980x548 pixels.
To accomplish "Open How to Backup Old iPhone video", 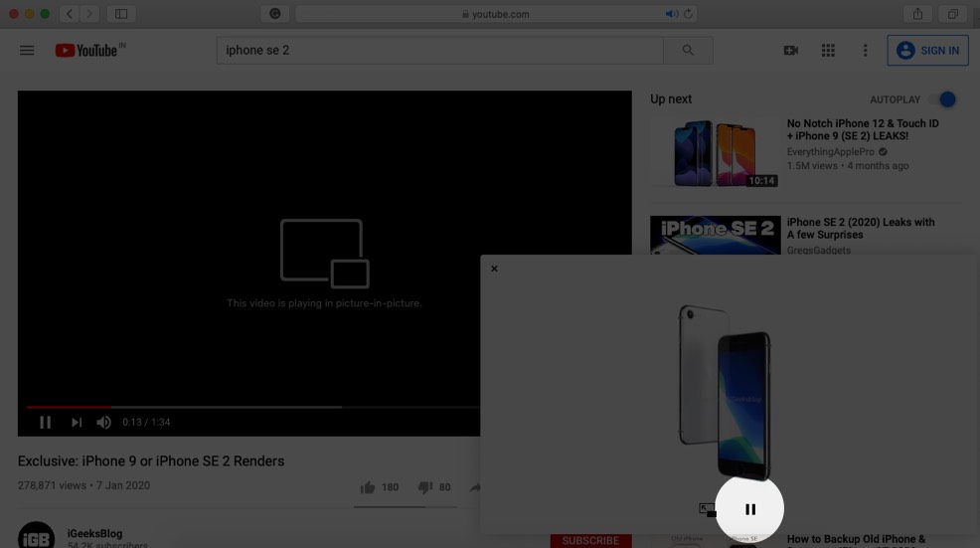I will coord(856,540).
